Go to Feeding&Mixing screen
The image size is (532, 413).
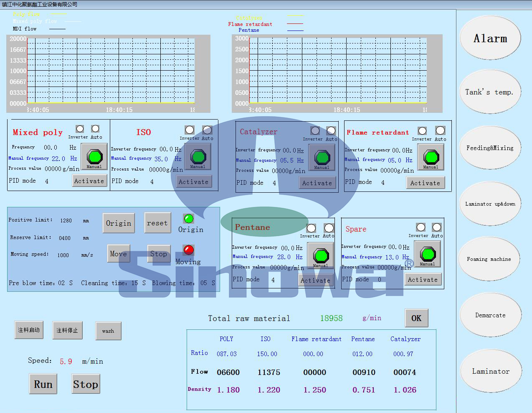point(490,148)
